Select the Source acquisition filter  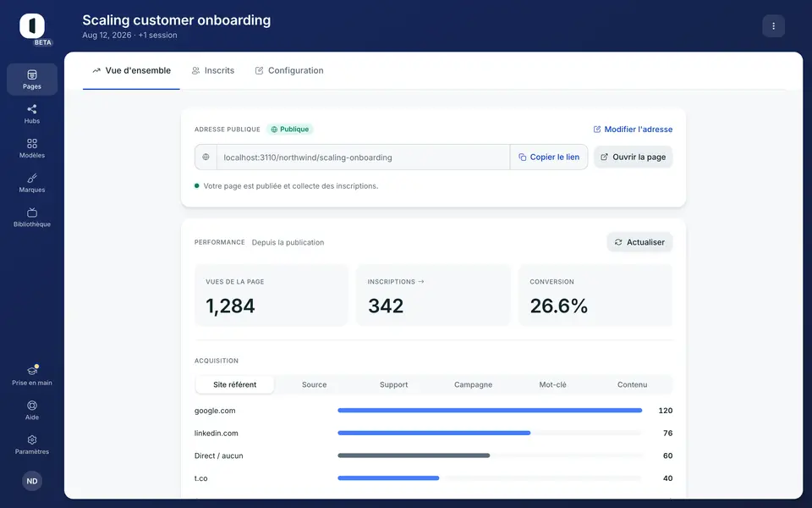pos(315,384)
